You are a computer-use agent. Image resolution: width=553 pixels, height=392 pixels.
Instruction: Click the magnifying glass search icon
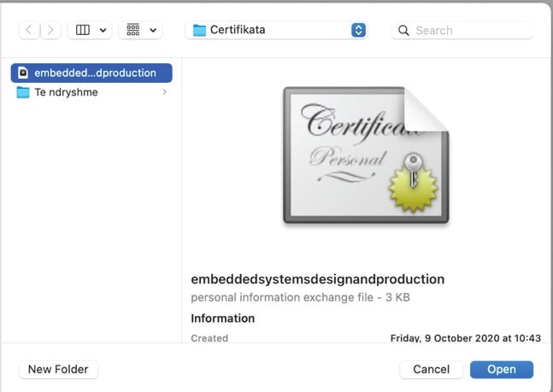403,31
